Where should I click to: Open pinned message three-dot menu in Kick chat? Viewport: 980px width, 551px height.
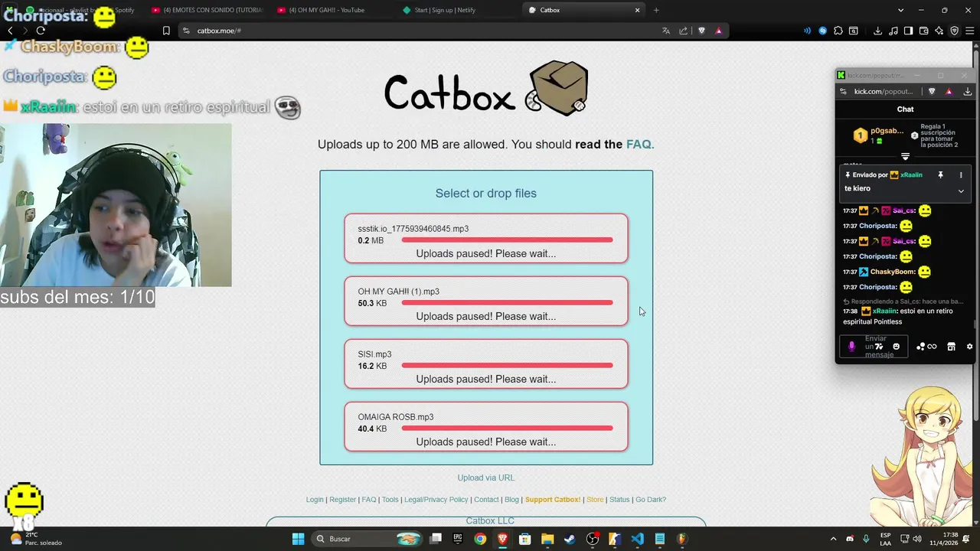pos(961,175)
